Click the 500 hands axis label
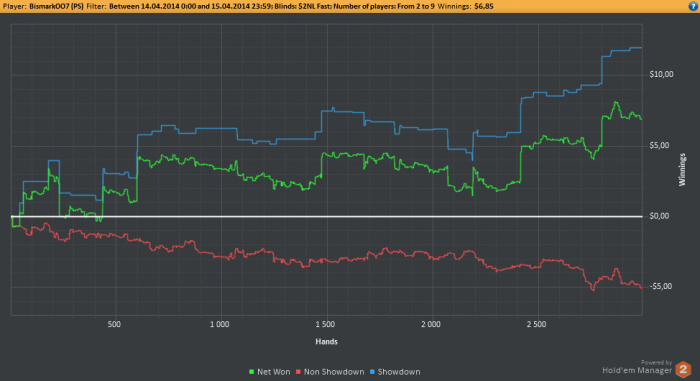 [x=114, y=324]
